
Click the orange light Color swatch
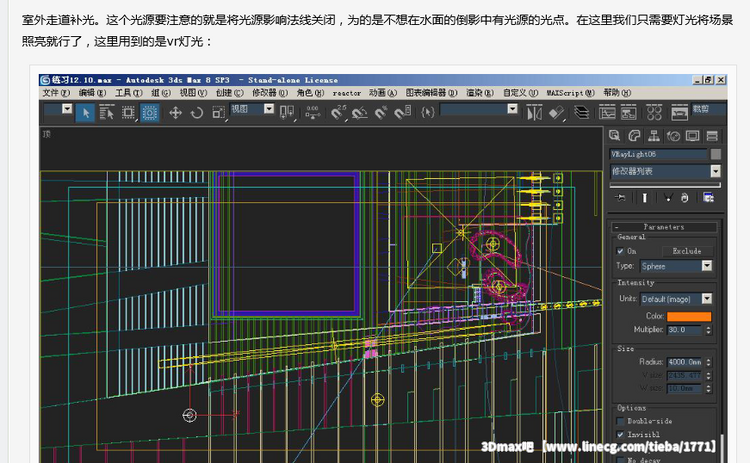[x=689, y=316]
